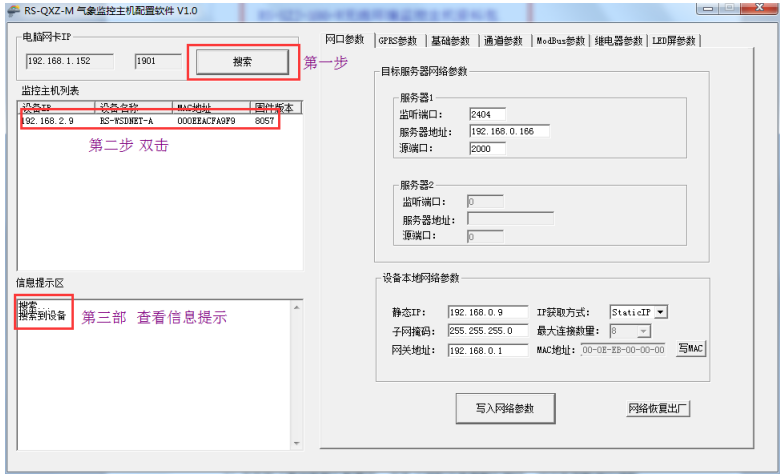The height and width of the screenshot is (474, 781).
Task: Click the info area scrollbar up arrow
Action: (x=296, y=308)
